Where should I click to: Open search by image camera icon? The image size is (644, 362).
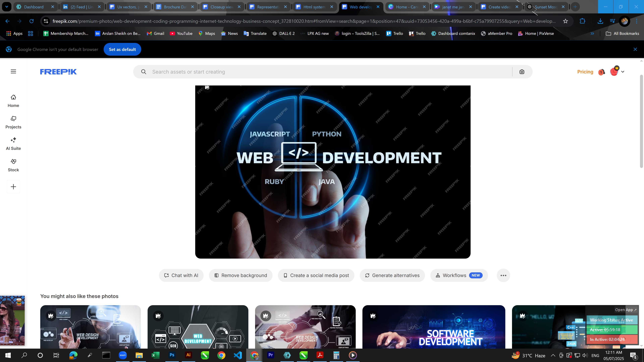pyautogui.click(x=522, y=72)
